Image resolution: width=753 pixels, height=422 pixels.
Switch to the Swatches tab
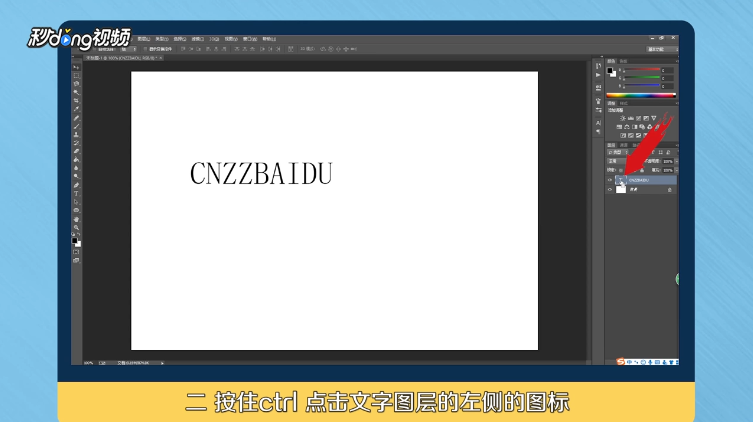pos(623,61)
